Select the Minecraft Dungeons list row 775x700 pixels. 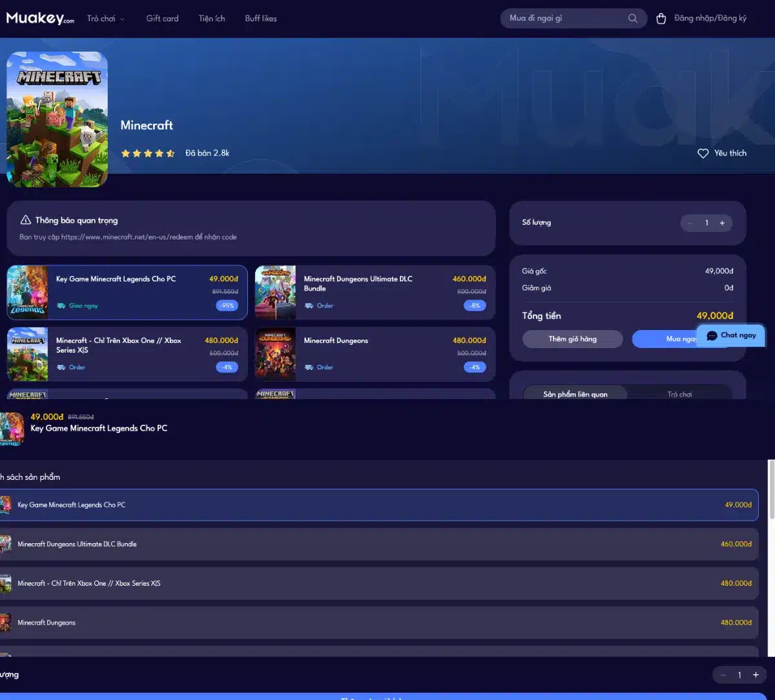pyautogui.click(x=379, y=623)
